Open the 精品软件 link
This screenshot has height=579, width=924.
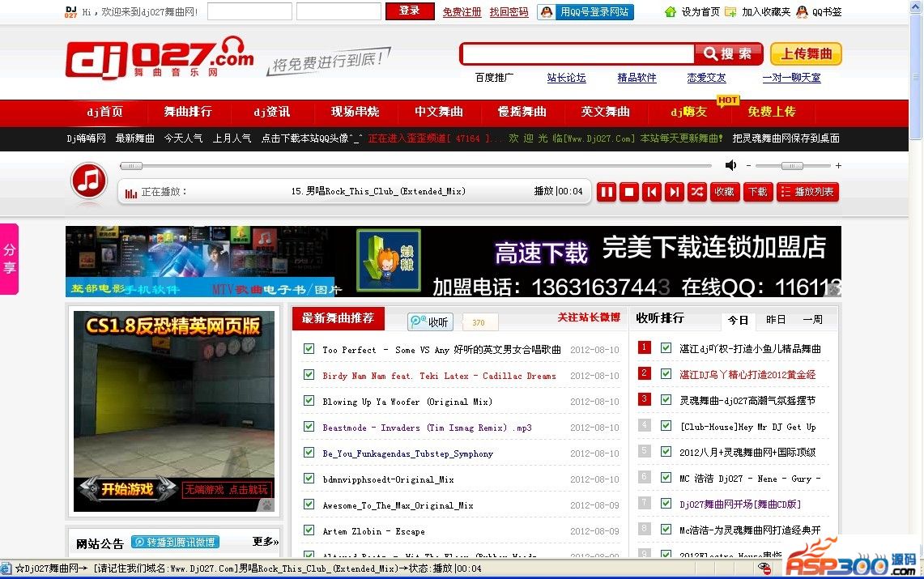pyautogui.click(x=637, y=77)
